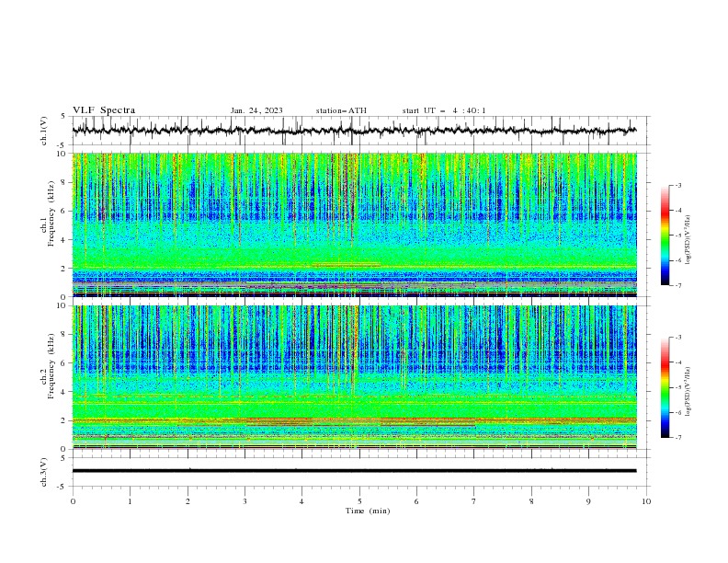Click the "-7" tick on ch.2 color bar
728x563 pixels.
pos(678,438)
